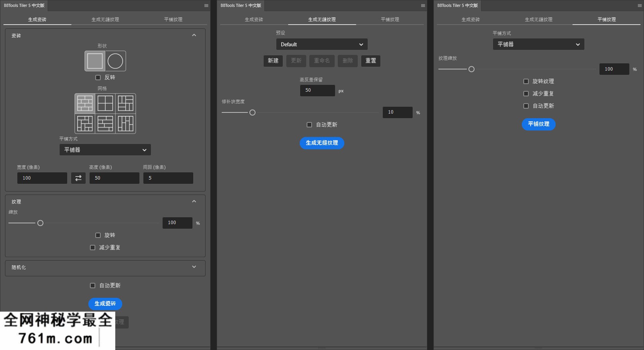
Task: Click the 纹理缩放 percent input field
Action: pyautogui.click(x=614, y=69)
